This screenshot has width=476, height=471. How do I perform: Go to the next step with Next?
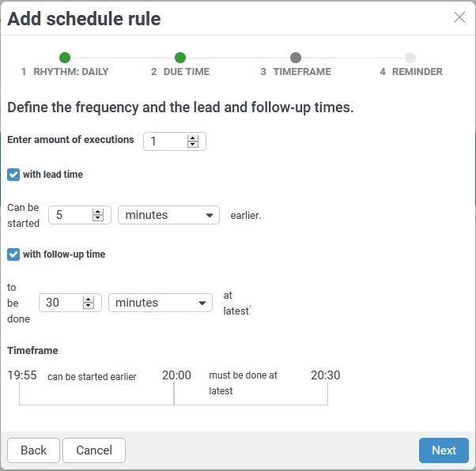tap(444, 450)
